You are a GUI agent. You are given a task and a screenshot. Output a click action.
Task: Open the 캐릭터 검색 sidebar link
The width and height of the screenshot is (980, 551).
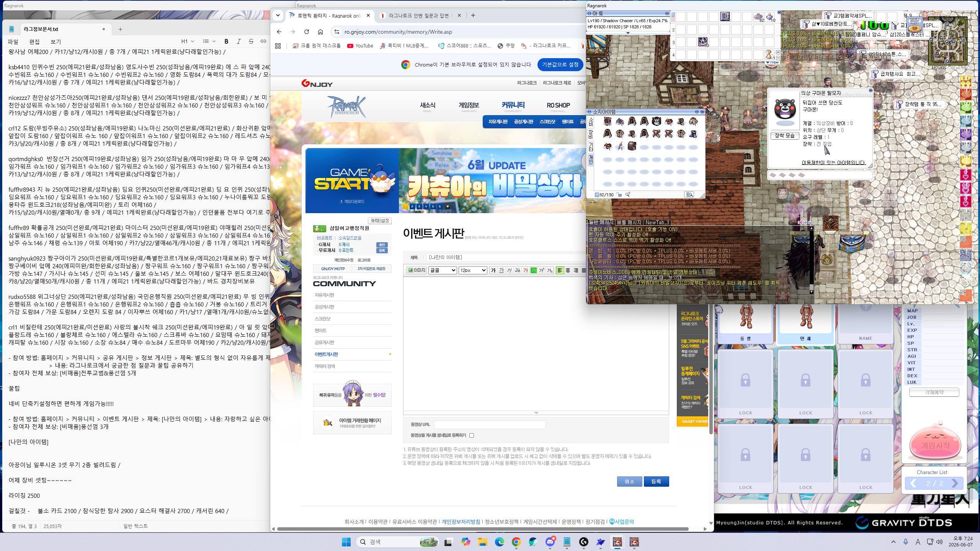[x=325, y=366]
